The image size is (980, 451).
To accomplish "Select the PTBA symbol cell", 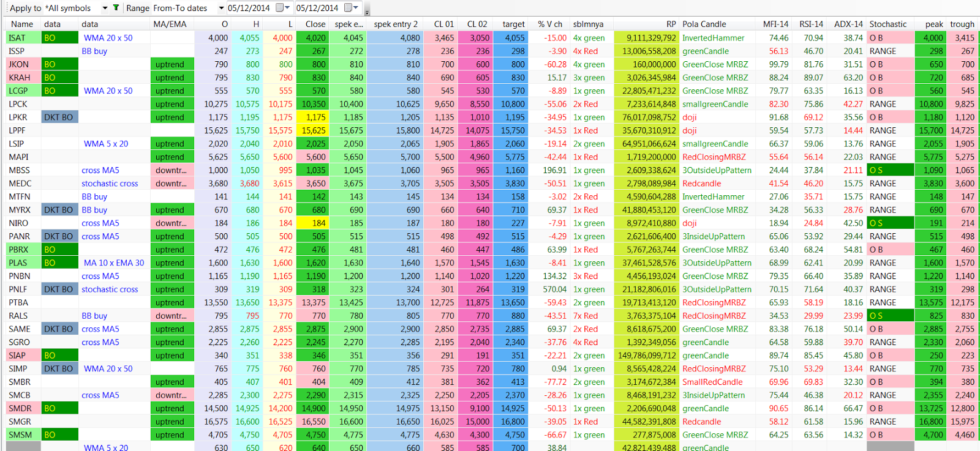I will [x=23, y=302].
